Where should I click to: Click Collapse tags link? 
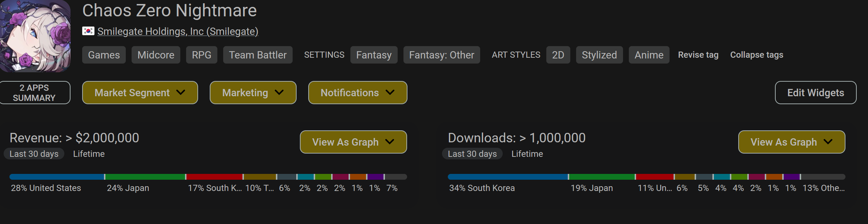pyautogui.click(x=757, y=55)
